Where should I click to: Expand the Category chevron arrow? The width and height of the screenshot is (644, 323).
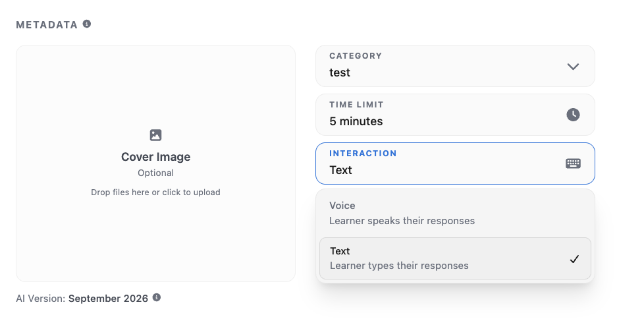pyautogui.click(x=573, y=67)
